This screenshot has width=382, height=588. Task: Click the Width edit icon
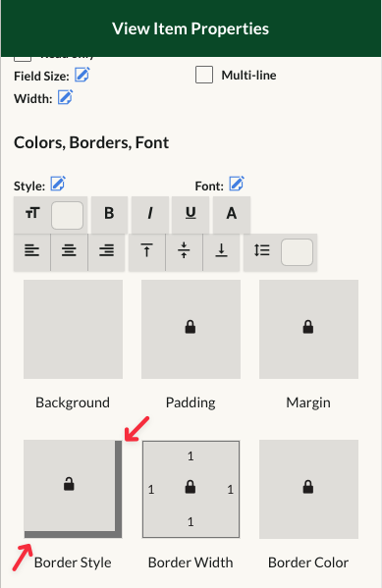[65, 97]
